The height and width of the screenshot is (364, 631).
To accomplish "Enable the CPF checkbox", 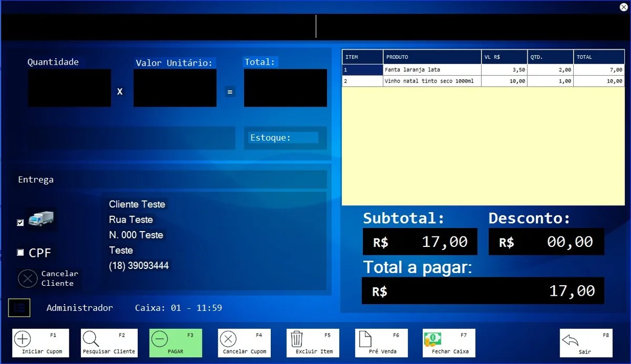I will (x=21, y=253).
